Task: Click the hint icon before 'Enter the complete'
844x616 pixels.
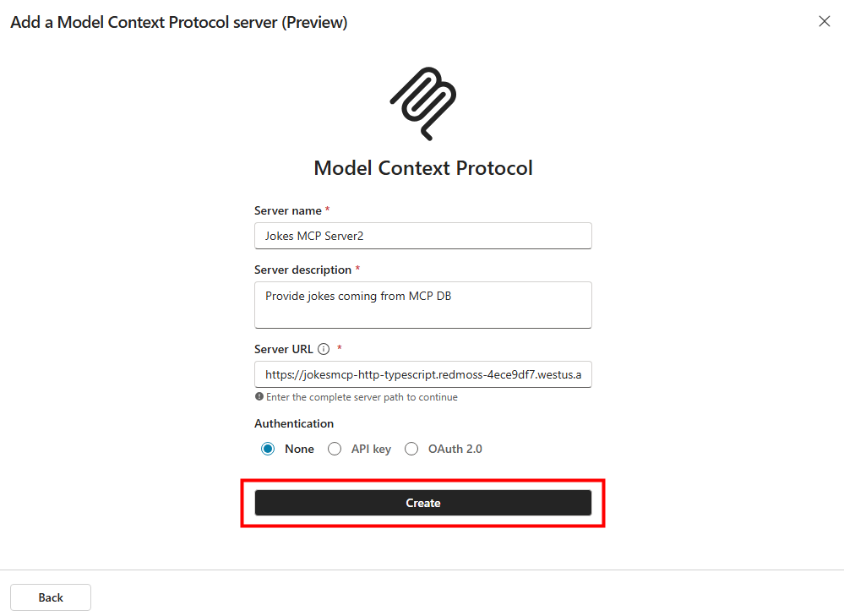Action: [x=259, y=397]
